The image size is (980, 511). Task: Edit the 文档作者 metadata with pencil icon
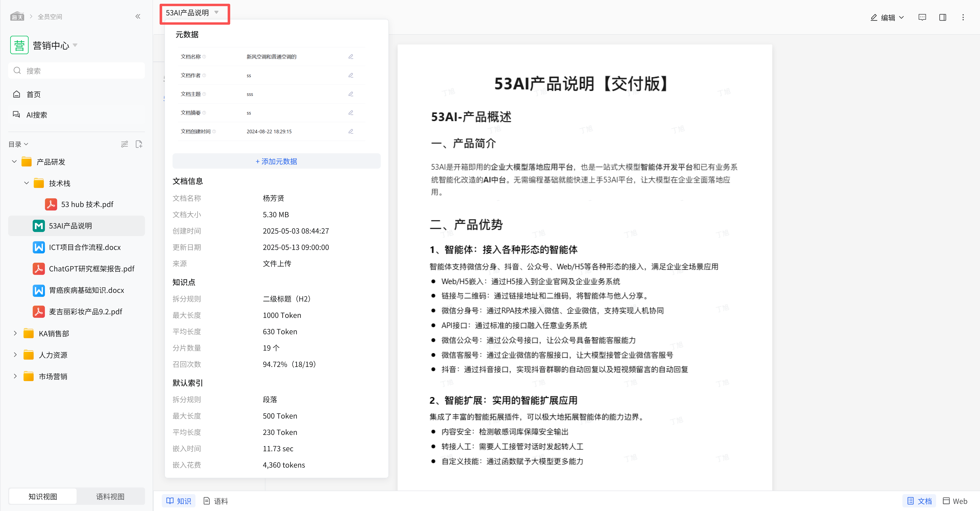(x=351, y=75)
